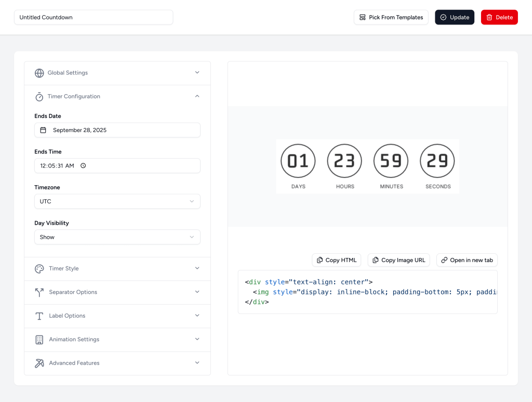Viewport: 532px width, 402px height.
Task: Open the Timezone dropdown showing UTC
Action: coord(117,201)
